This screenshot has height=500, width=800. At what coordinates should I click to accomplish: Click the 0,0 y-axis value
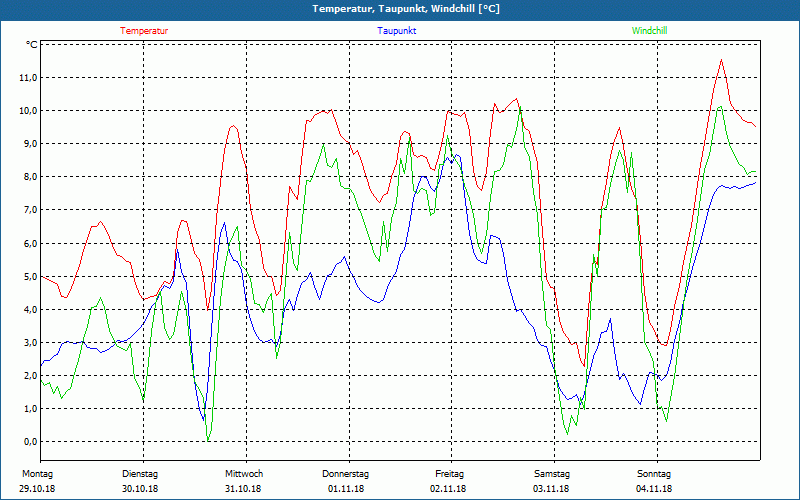[x=31, y=442]
